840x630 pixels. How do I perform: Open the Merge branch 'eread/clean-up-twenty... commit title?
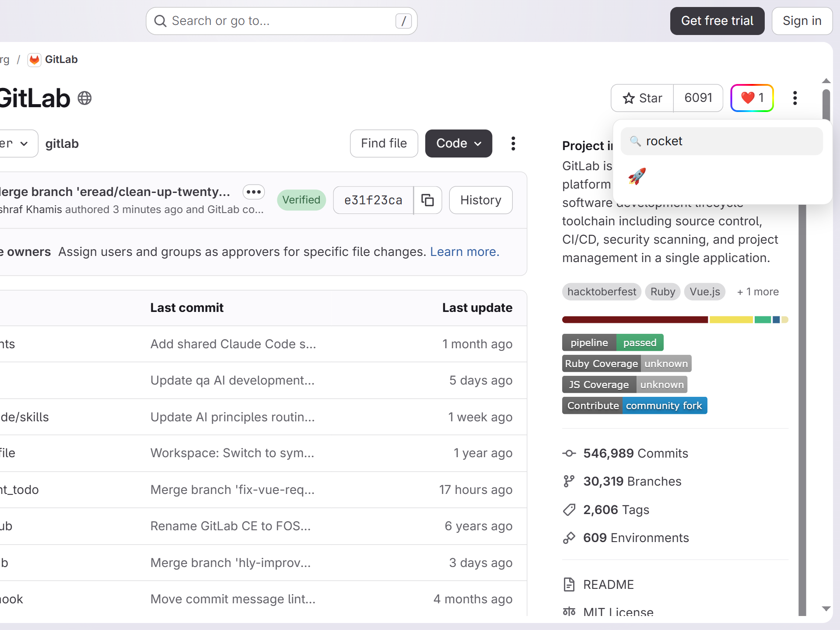click(x=115, y=192)
